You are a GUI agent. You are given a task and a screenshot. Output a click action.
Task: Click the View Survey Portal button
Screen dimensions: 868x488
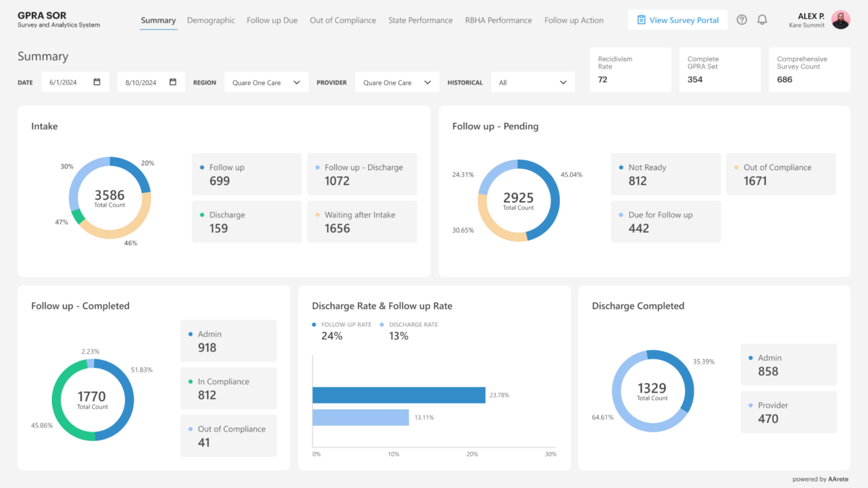[x=677, y=20]
